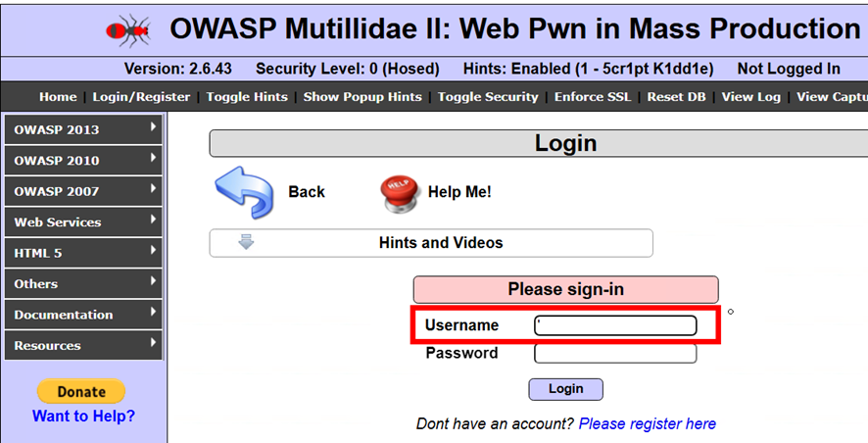The width and height of the screenshot is (868, 443).
Task: Open the Please register here link
Action: (648, 424)
